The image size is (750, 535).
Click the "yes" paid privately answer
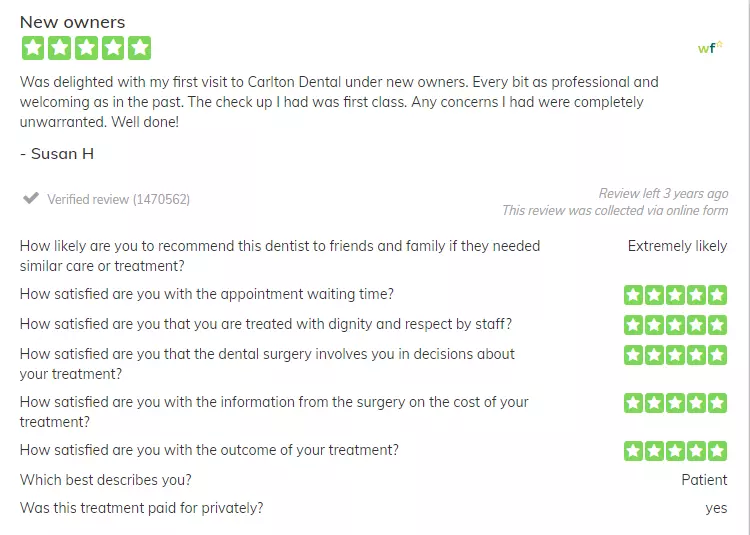(716, 509)
